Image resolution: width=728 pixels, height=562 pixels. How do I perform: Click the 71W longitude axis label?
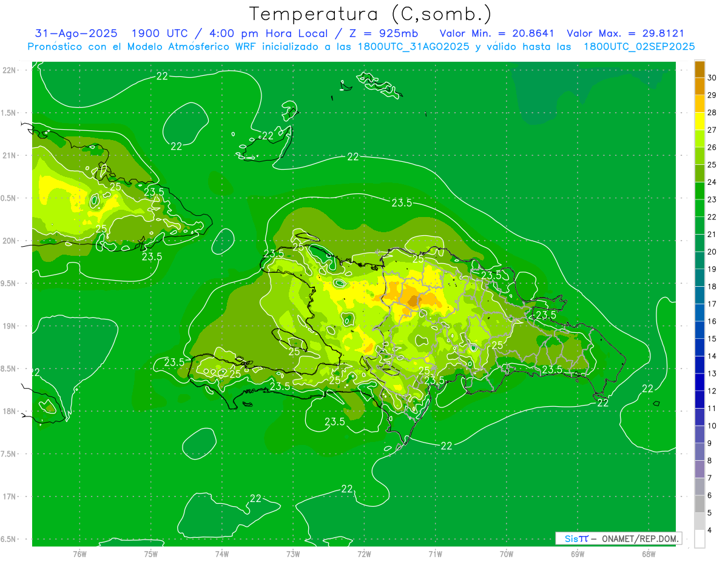(x=435, y=554)
